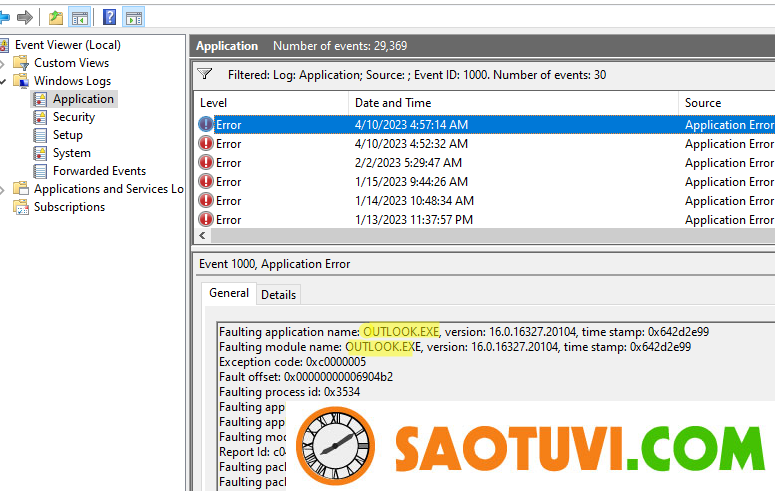Switch to the General tab

[x=229, y=293]
